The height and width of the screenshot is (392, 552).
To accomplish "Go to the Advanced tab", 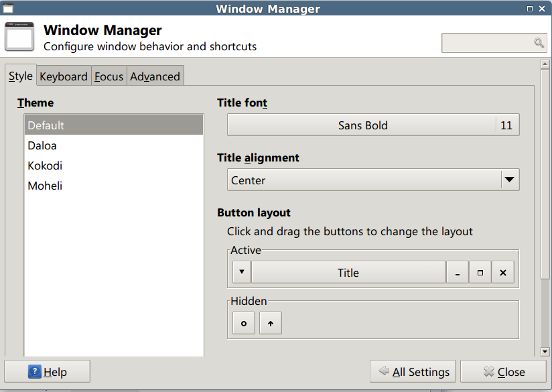I will (155, 76).
